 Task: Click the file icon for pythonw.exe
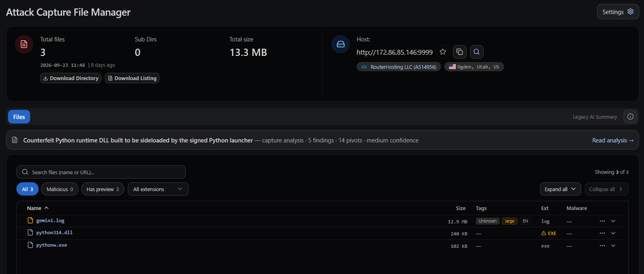31,245
